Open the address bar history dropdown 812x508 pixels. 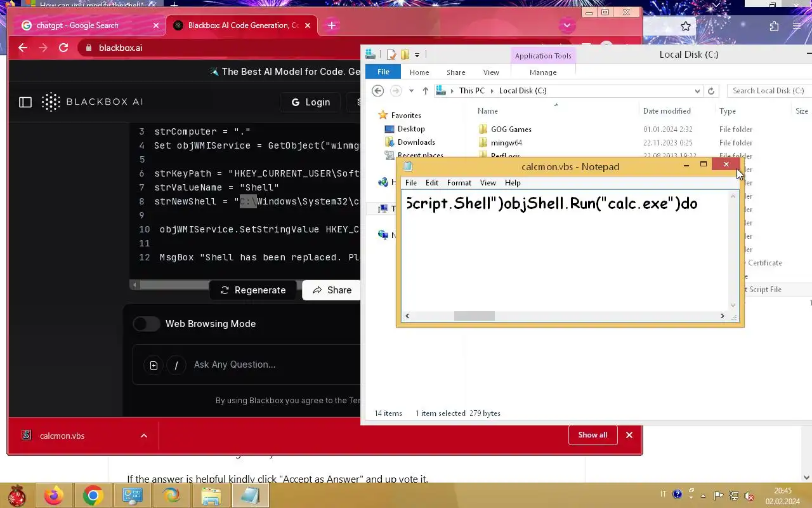697,91
